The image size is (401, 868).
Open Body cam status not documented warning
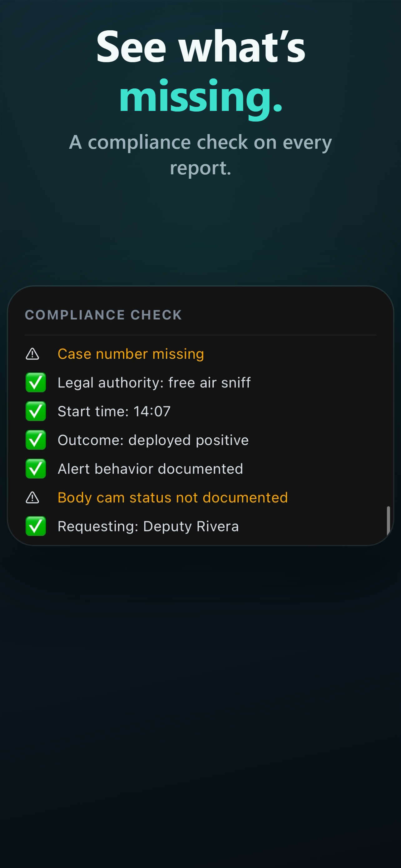click(x=173, y=498)
